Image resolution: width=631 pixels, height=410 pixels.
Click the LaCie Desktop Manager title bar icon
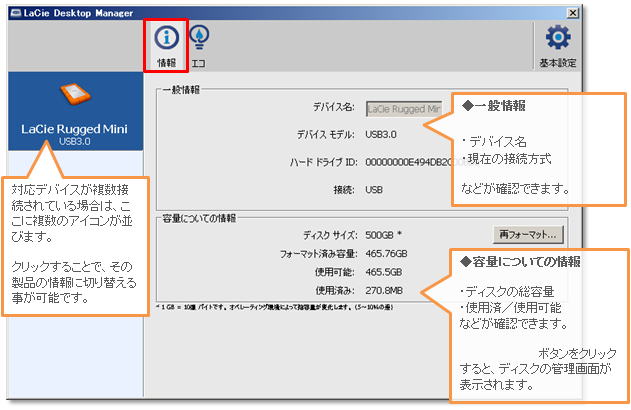pos(16,13)
